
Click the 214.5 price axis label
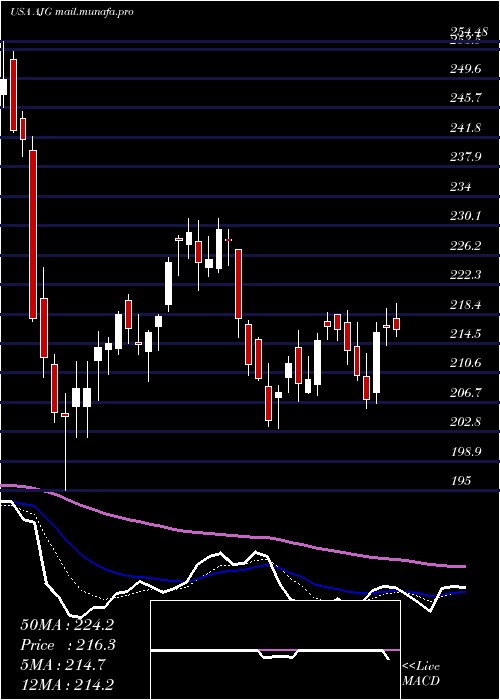(467, 334)
